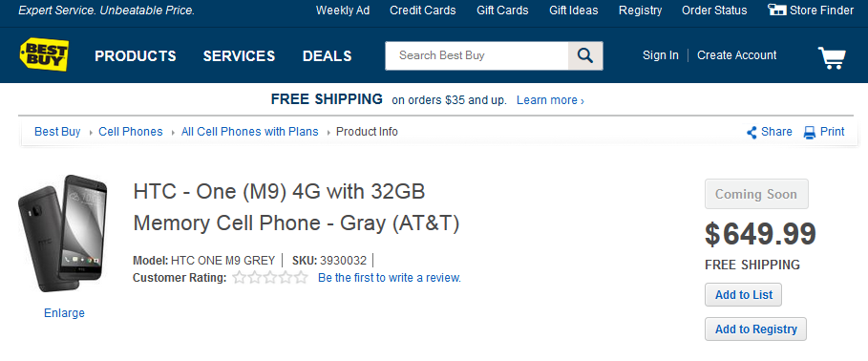
Task: Open the PRODUCTS menu
Action: 136,56
